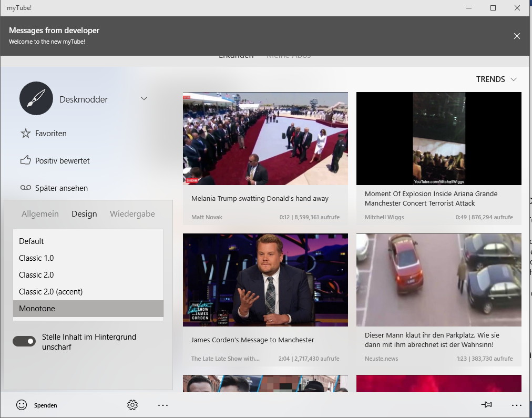Viewport: 532px width, 418px height.
Task: Minimize the myTube! window
Action: [469, 8]
